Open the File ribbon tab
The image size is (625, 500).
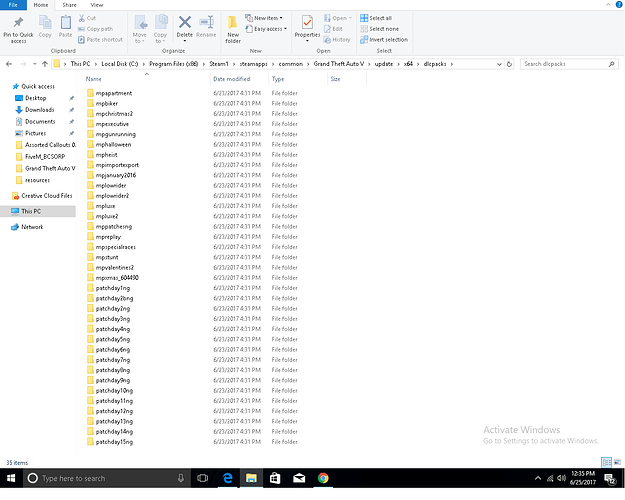[x=13, y=5]
